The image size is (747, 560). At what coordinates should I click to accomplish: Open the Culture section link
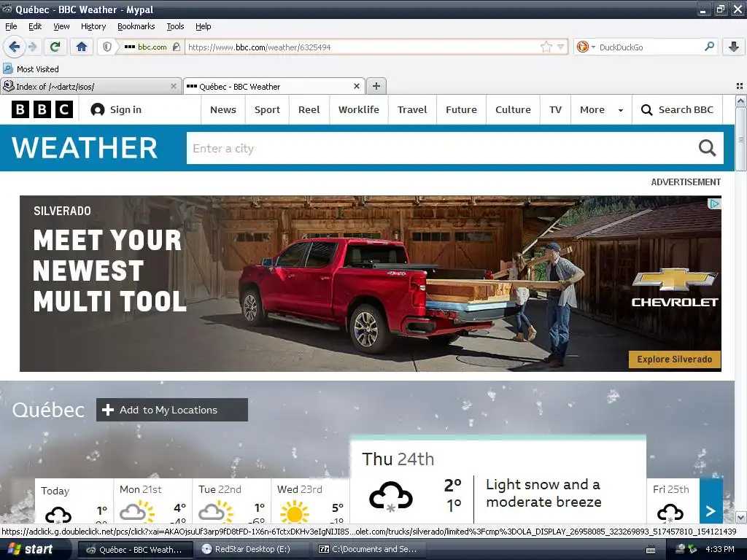click(x=513, y=109)
